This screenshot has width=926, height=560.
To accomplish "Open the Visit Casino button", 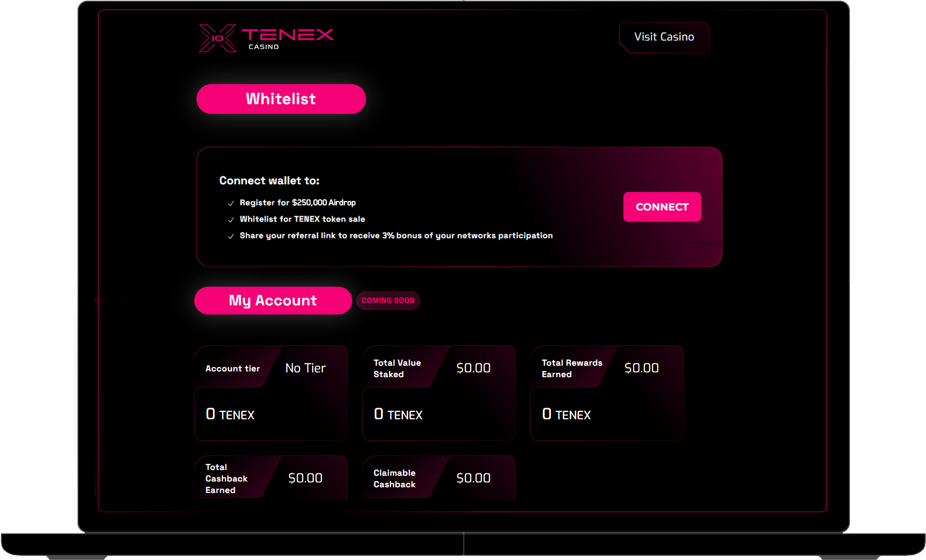I will pyautogui.click(x=664, y=37).
